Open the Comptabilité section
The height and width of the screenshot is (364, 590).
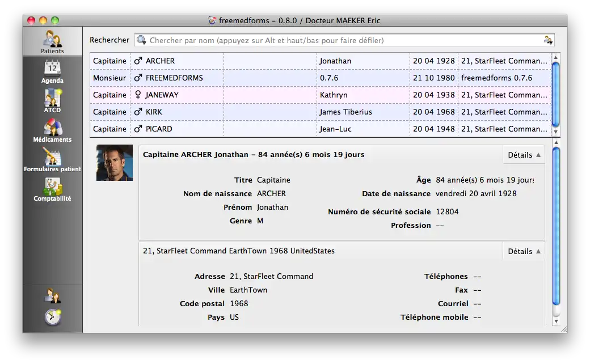pyautogui.click(x=52, y=189)
